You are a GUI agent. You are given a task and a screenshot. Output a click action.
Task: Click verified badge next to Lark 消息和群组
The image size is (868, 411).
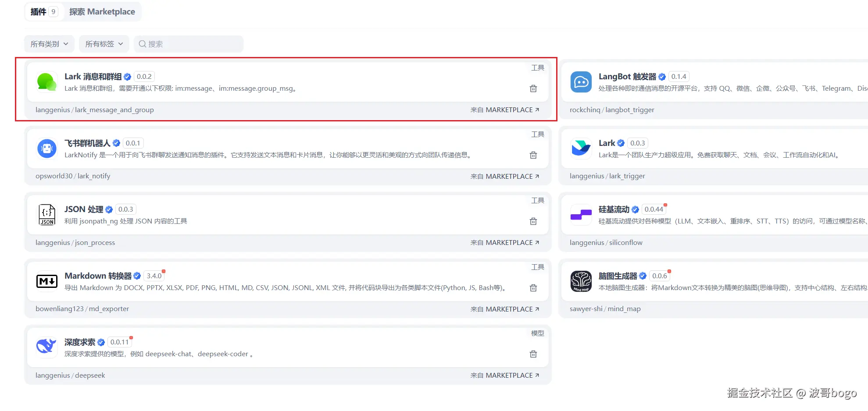click(x=128, y=77)
